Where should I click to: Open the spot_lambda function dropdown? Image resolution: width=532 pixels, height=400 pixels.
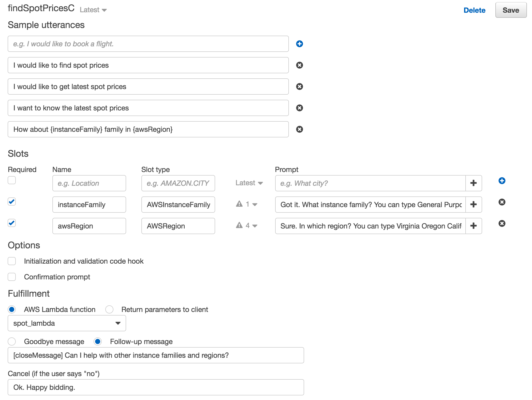click(67, 323)
